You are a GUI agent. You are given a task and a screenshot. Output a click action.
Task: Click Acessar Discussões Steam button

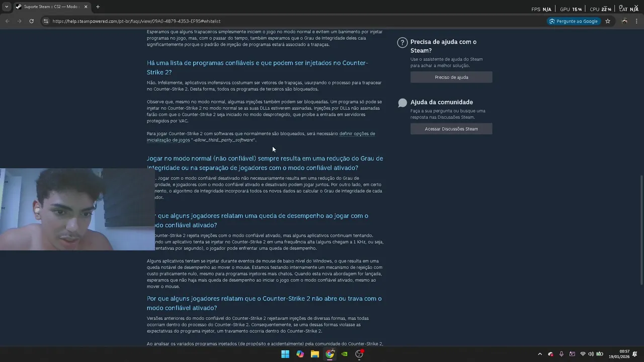451,129
